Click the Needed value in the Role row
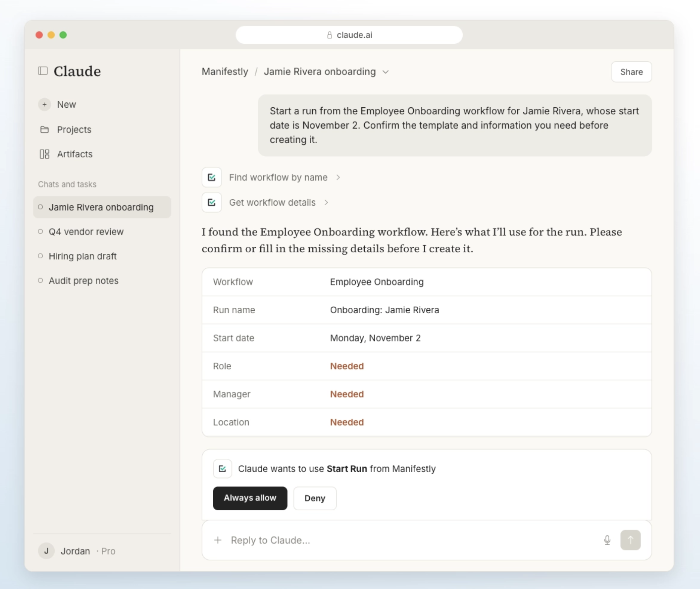 [347, 366]
